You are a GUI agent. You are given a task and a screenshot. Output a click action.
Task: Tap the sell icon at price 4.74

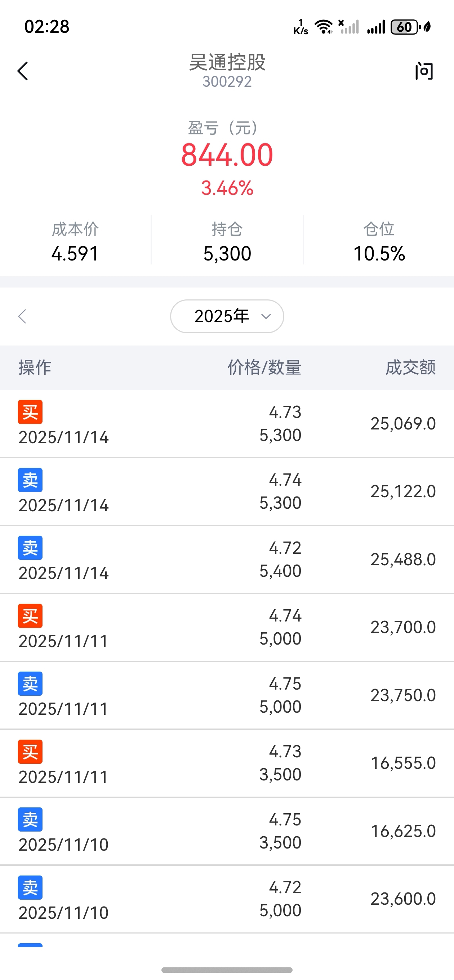coord(30,480)
